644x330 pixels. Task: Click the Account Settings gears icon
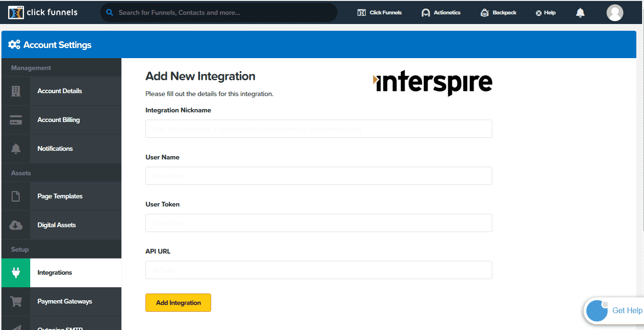14,45
